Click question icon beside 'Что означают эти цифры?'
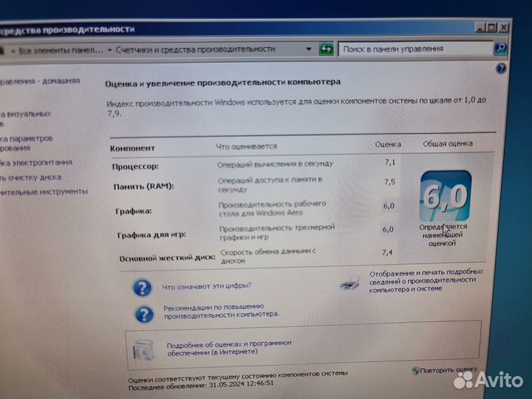 point(142,287)
